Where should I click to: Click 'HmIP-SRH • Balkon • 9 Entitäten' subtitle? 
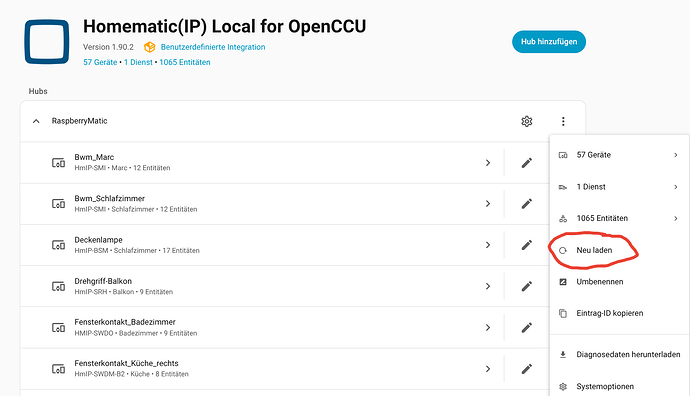pyautogui.click(x=124, y=292)
